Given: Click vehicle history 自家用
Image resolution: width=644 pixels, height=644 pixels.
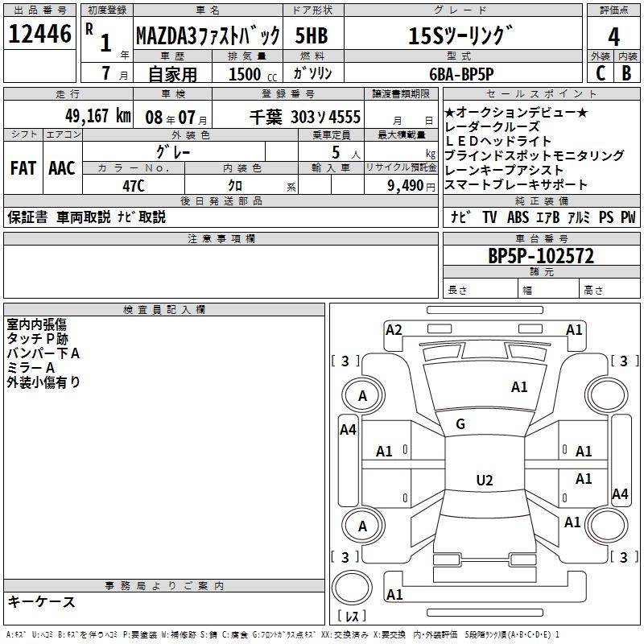Looking at the screenshot, I should pyautogui.click(x=172, y=74).
